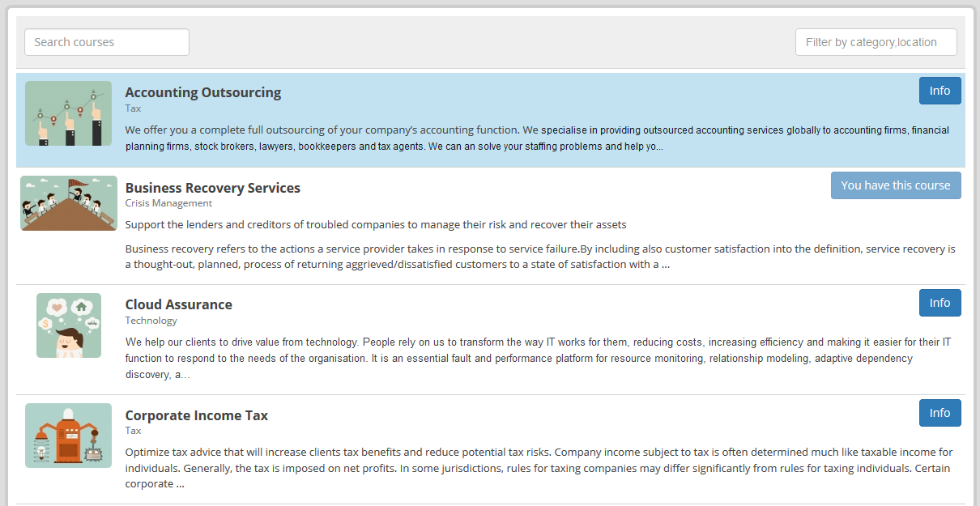The height and width of the screenshot is (506, 980).
Task: Open Info for Cloud Assurance course
Action: point(940,303)
